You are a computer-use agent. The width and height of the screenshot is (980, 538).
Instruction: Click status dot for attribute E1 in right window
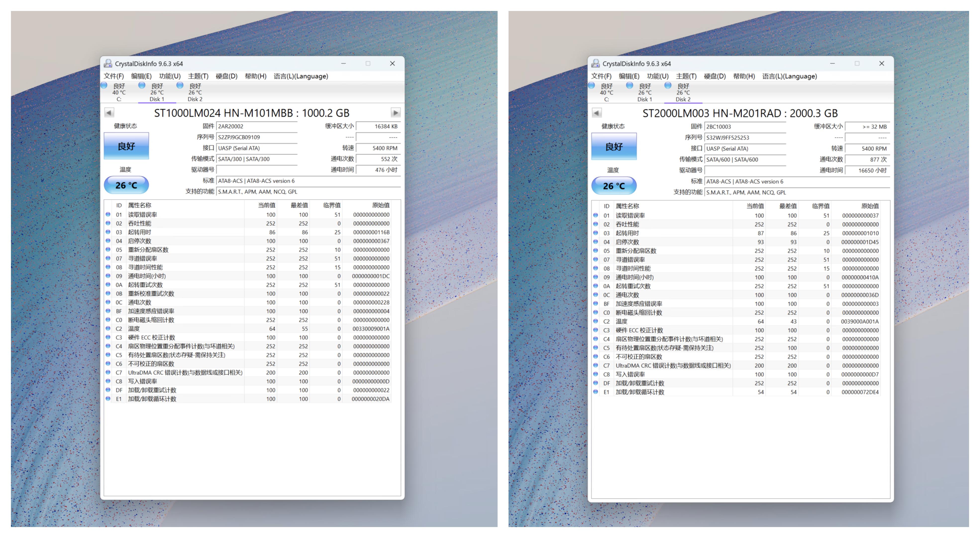[596, 392]
